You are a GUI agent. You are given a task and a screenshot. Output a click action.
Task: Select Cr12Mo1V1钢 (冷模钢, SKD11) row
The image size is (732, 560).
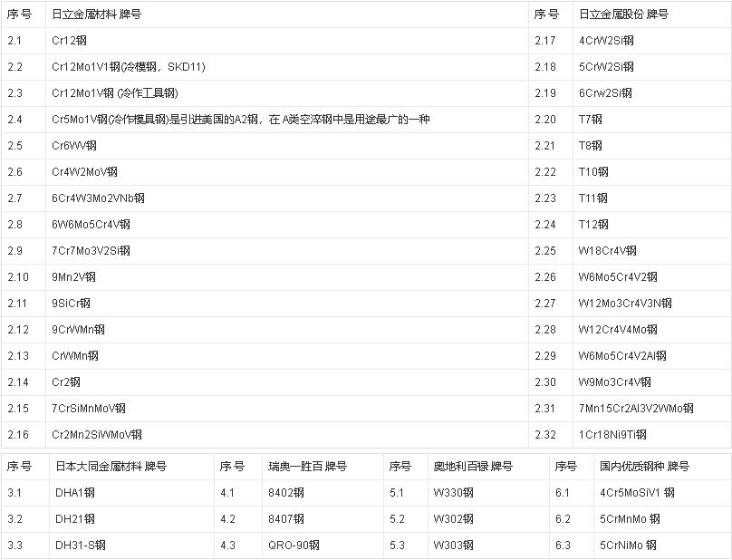(x=129, y=67)
